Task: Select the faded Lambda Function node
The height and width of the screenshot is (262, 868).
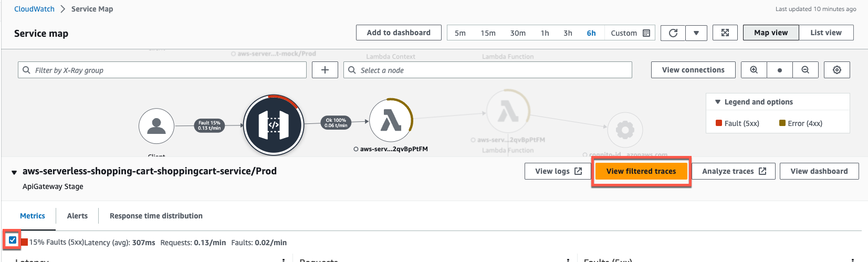Action: coord(508,111)
